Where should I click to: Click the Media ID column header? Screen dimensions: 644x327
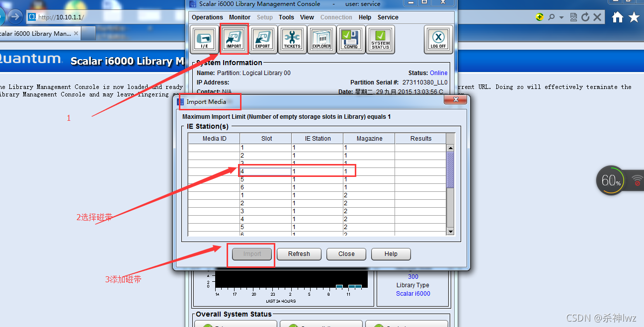click(214, 139)
